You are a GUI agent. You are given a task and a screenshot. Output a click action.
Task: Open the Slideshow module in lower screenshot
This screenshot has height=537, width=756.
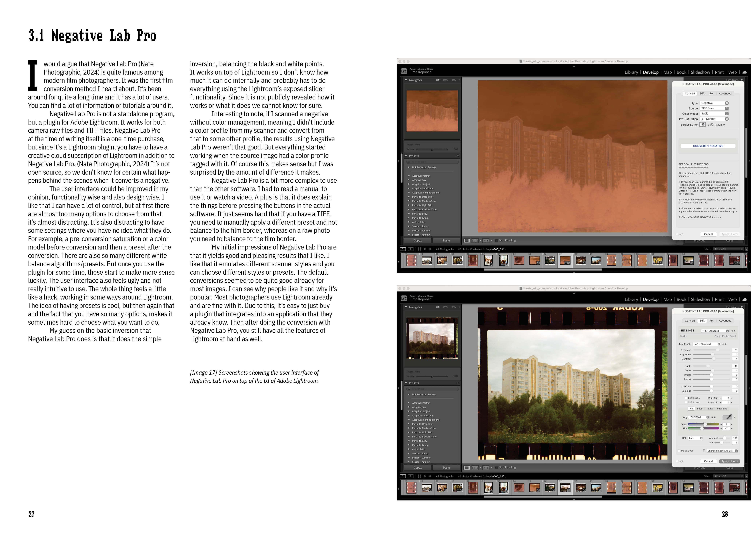tap(700, 299)
